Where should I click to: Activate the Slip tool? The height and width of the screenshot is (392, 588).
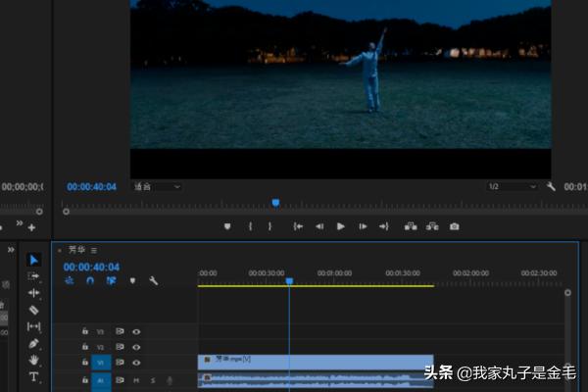pos(33,326)
